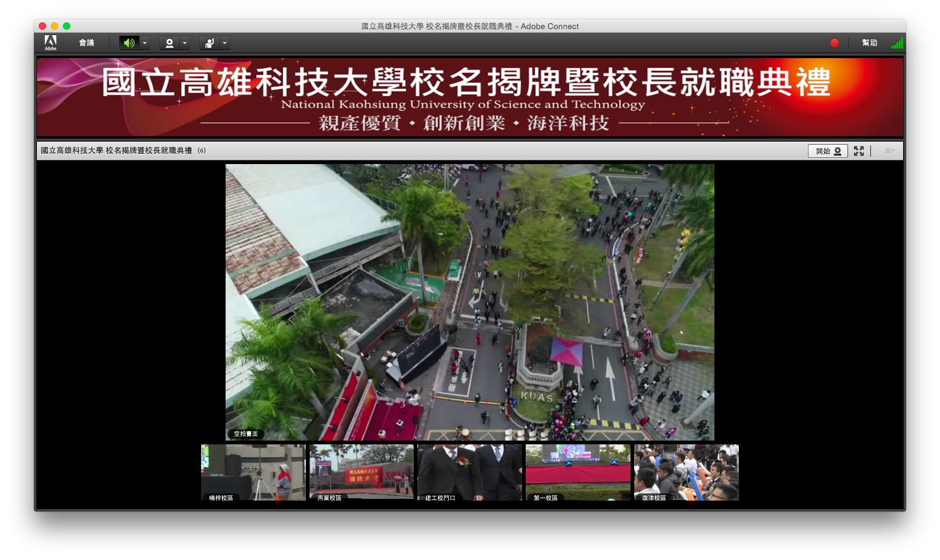Image resolution: width=940 pixels, height=560 pixels.
Task: Open the 會議 (Meeting) menu
Action: 87,43
